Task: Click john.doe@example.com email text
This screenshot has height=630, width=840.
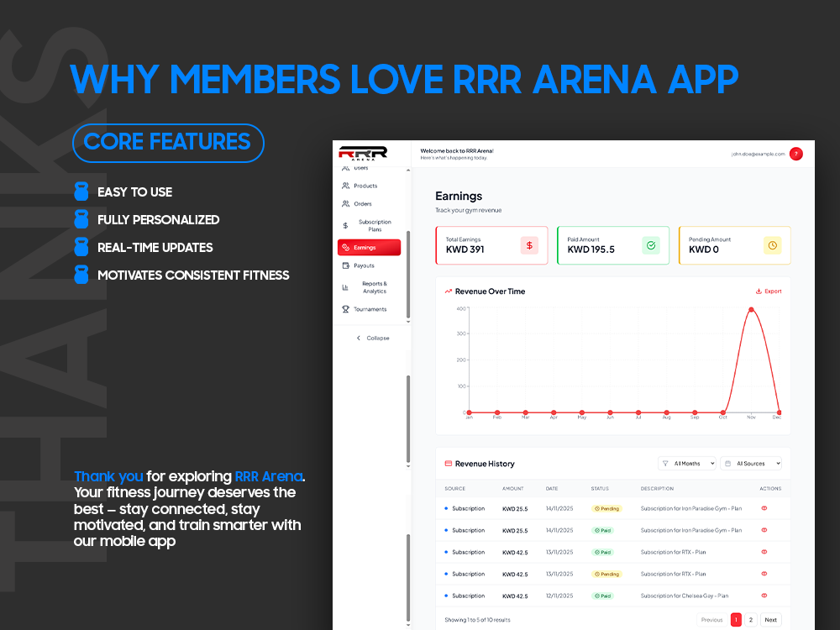Action: [x=758, y=155]
